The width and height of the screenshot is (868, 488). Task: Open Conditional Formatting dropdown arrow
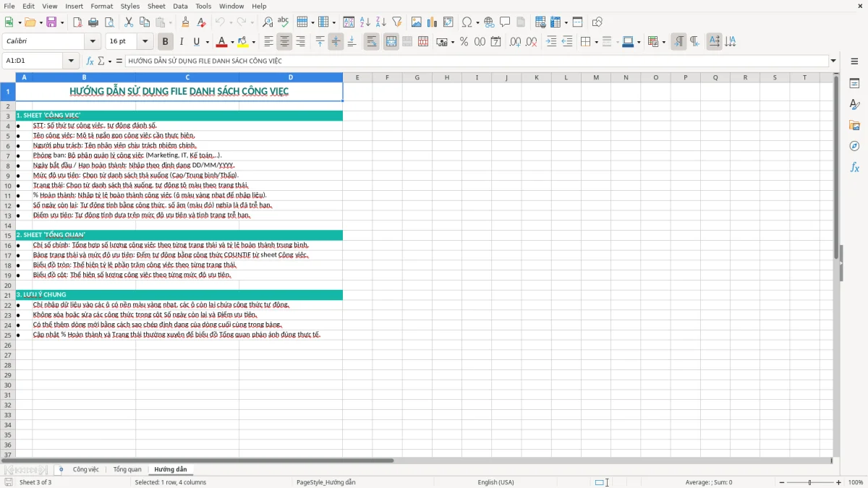(663, 42)
